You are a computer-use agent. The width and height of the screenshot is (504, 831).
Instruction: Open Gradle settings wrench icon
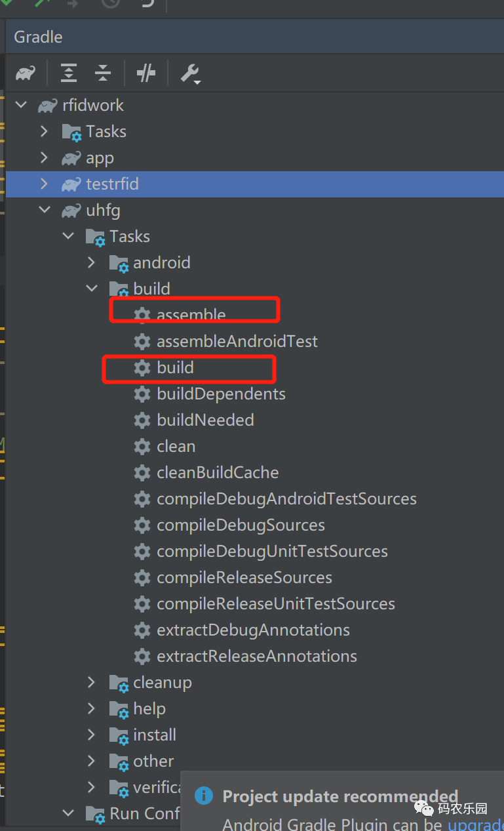coord(190,73)
